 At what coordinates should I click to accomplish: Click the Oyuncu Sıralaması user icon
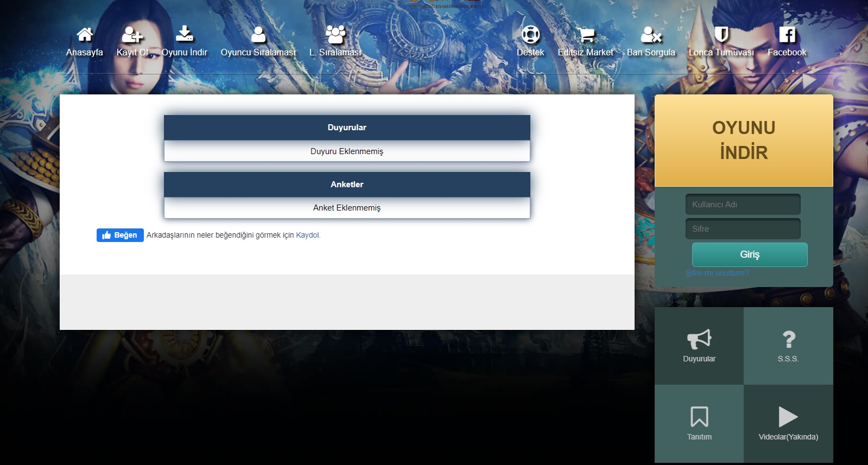pyautogui.click(x=258, y=34)
